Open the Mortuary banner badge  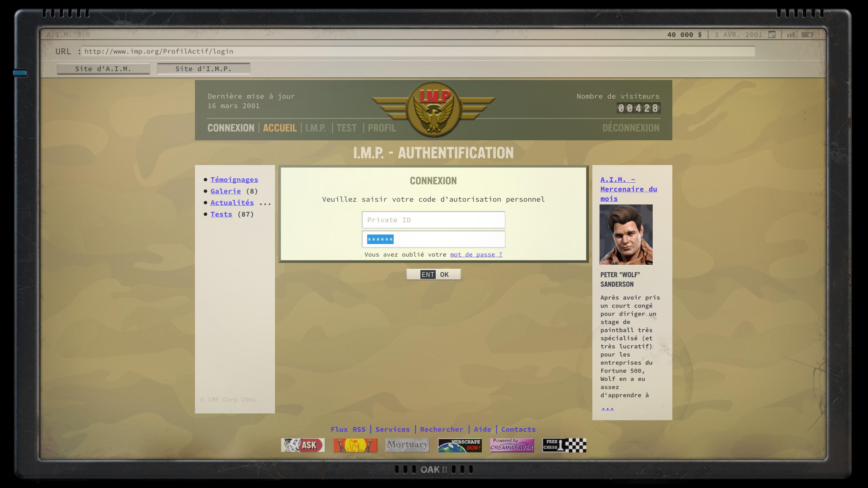(407, 445)
